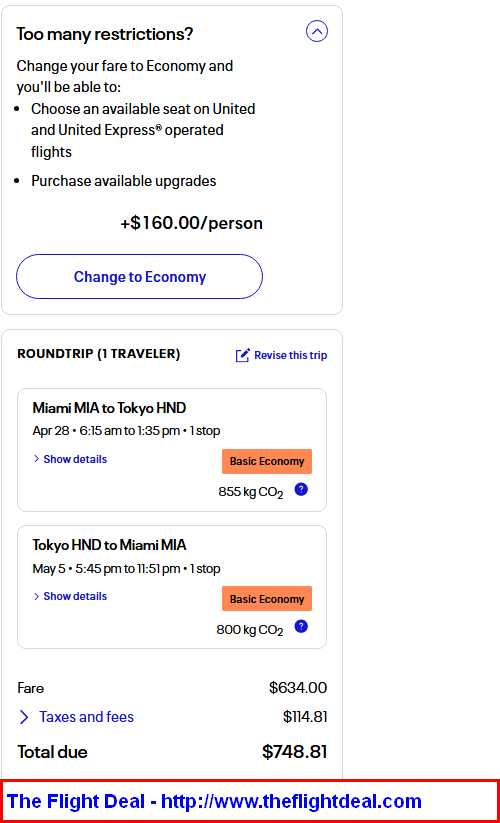The image size is (500, 823).
Task: Click the chevron next to Taxes and fees
Action: tap(24, 717)
